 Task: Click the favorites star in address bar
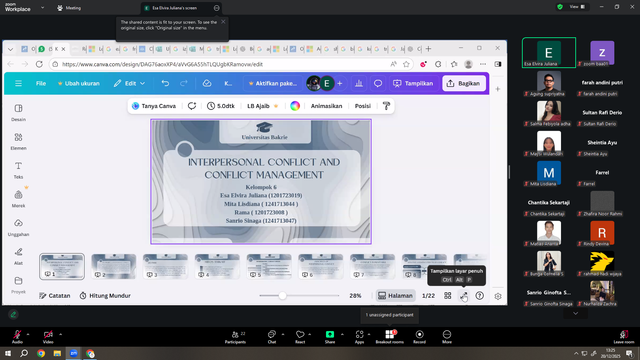click(x=406, y=64)
